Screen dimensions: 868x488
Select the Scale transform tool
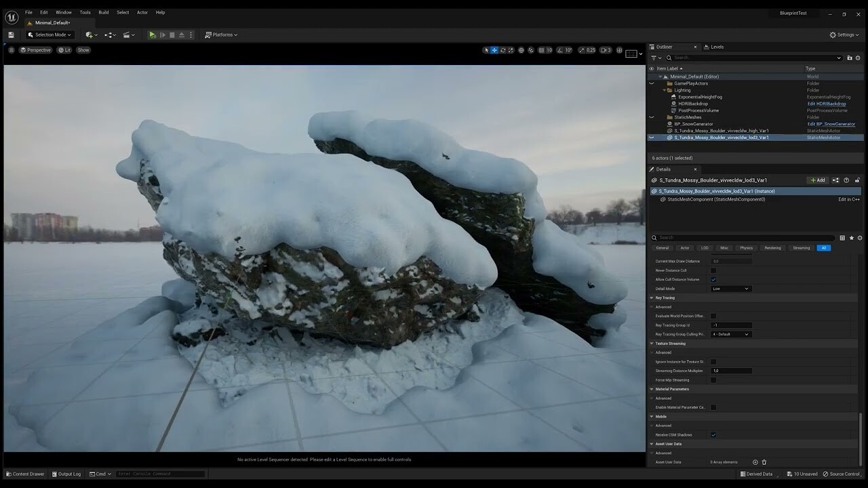(x=512, y=49)
